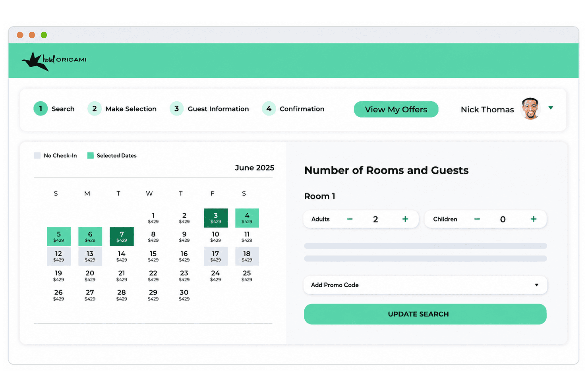The image size is (588, 392).
Task: Increase the Adults count with plus
Action: click(405, 219)
